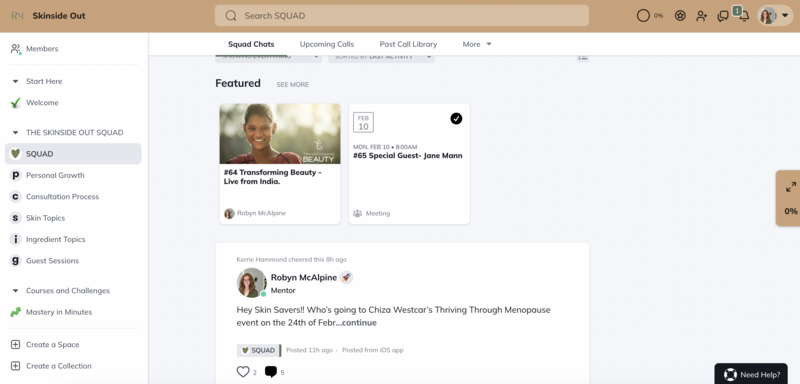Switch to the Past Call Library tab

[x=408, y=44]
